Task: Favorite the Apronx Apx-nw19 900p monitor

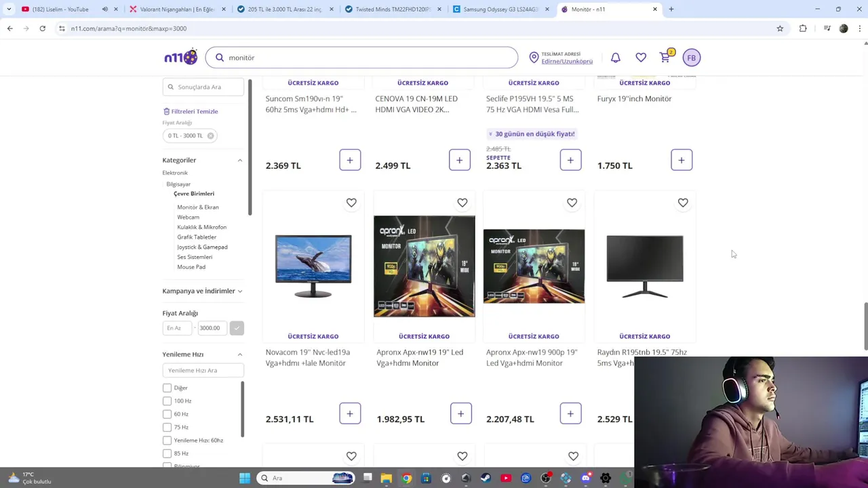Action: (572, 203)
